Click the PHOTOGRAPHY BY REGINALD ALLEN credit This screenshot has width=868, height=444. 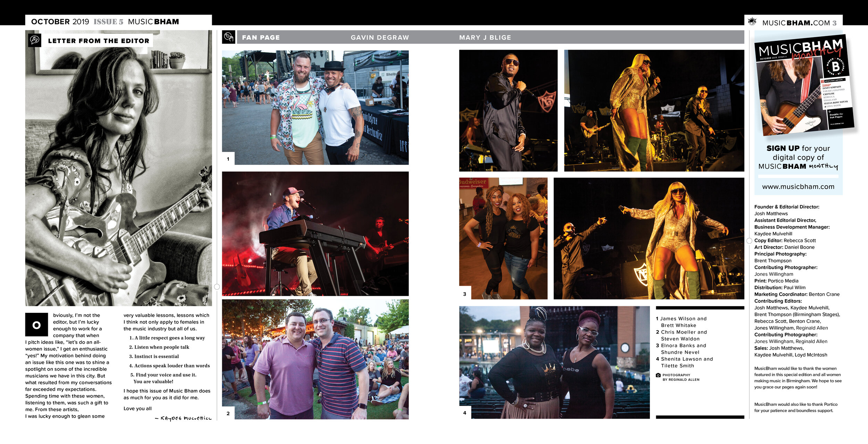pyautogui.click(x=681, y=377)
